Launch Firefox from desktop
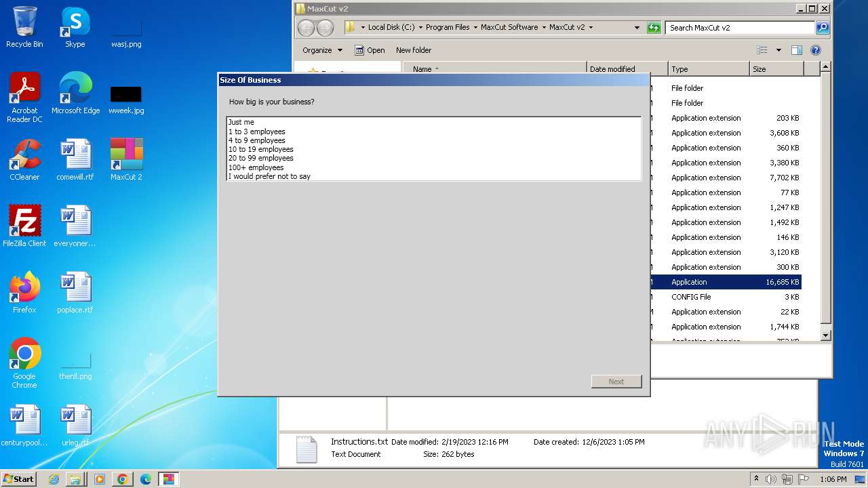The height and width of the screenshot is (488, 868). tap(24, 293)
